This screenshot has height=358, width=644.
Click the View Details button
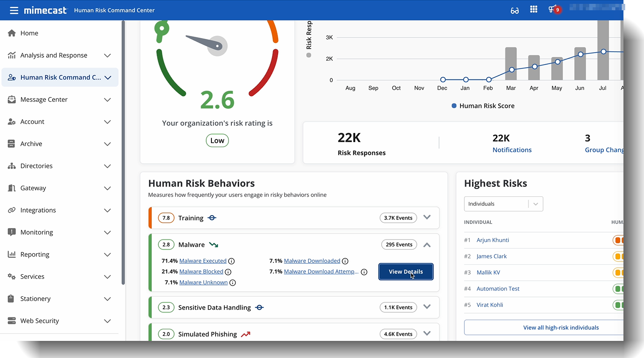pos(406,272)
